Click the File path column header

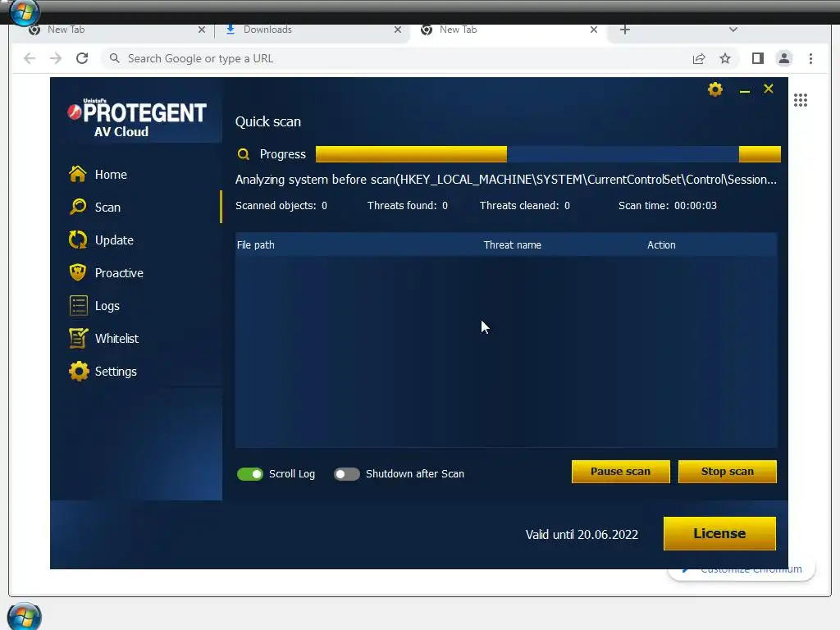point(256,244)
